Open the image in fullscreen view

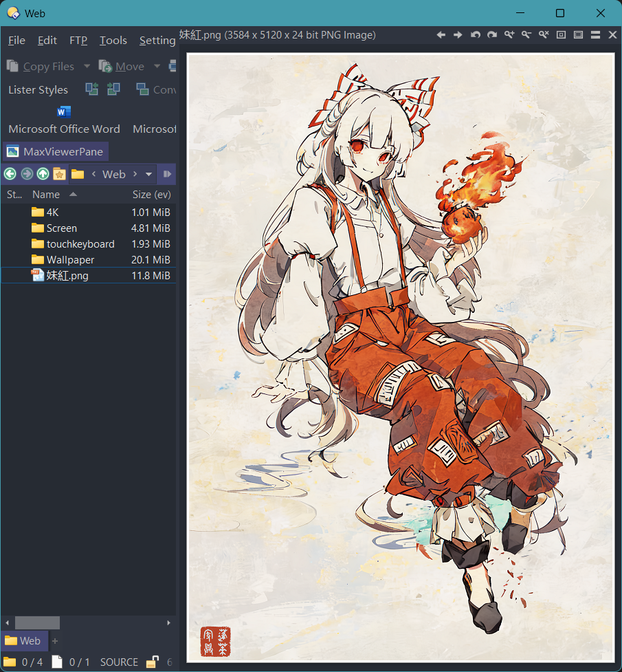tap(578, 34)
